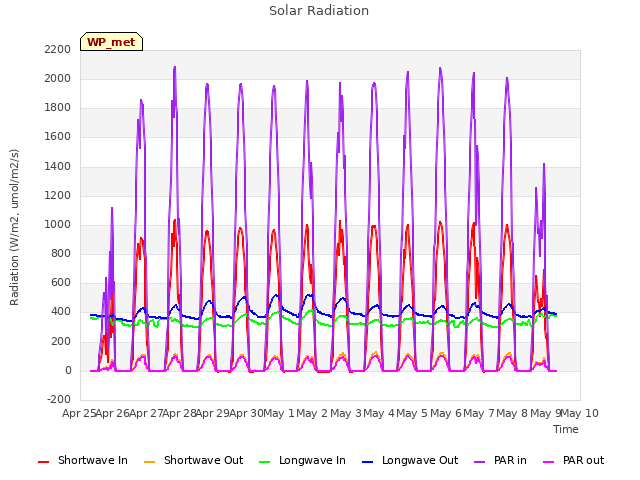Click the 1200 y-axis tick label
The height and width of the screenshot is (480, 640).
point(58,196)
